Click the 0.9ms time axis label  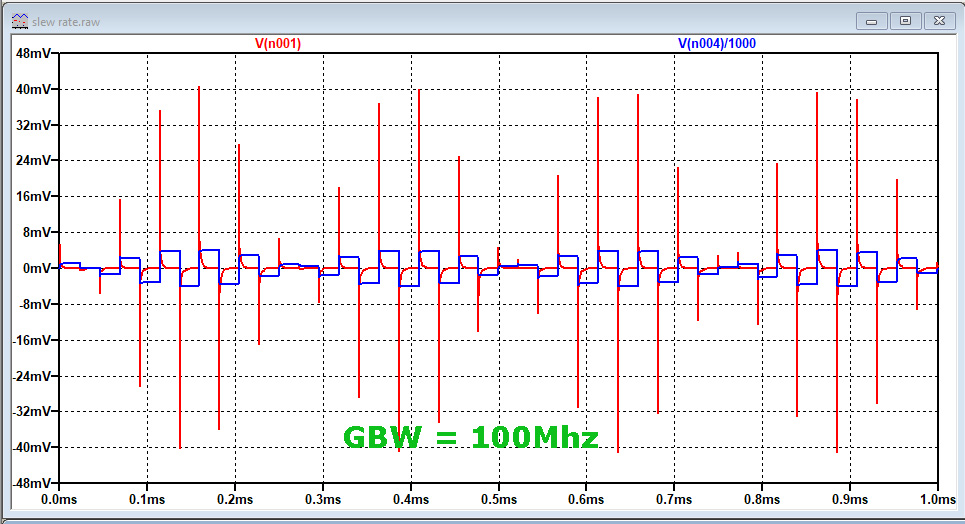(850, 499)
